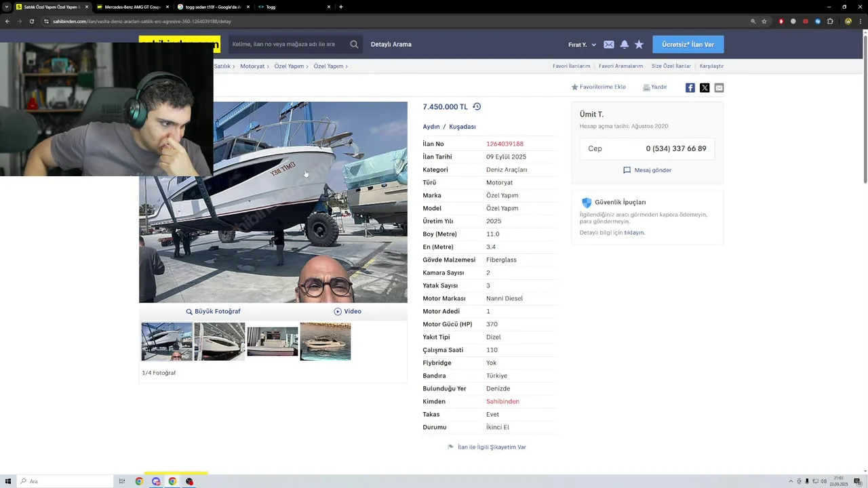
Task: Click the first Özel Yapım breadcrumb
Action: pos(289,66)
